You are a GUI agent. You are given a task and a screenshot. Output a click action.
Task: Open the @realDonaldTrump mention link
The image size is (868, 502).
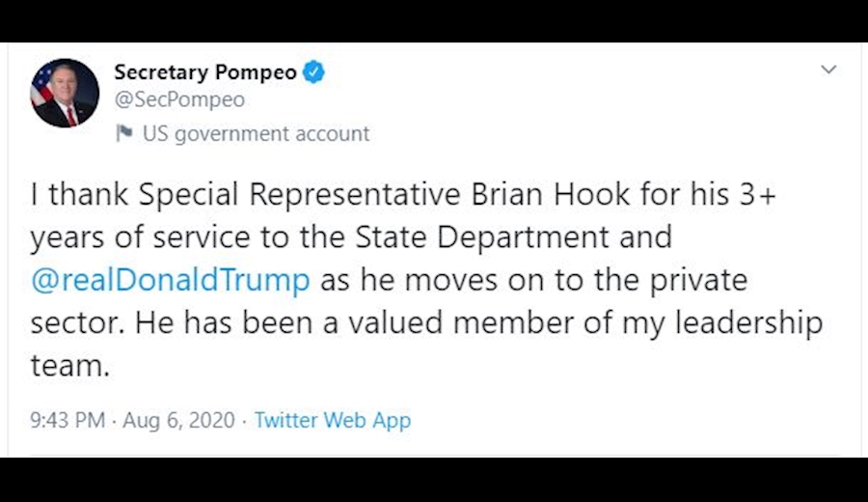171,280
